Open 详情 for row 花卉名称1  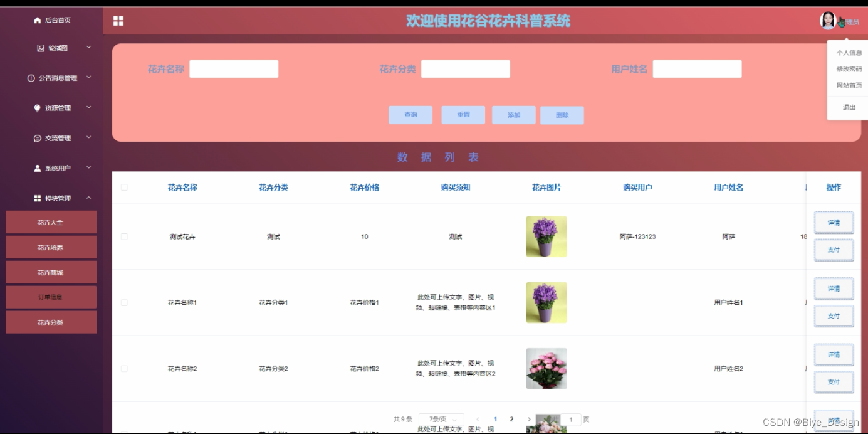click(834, 288)
